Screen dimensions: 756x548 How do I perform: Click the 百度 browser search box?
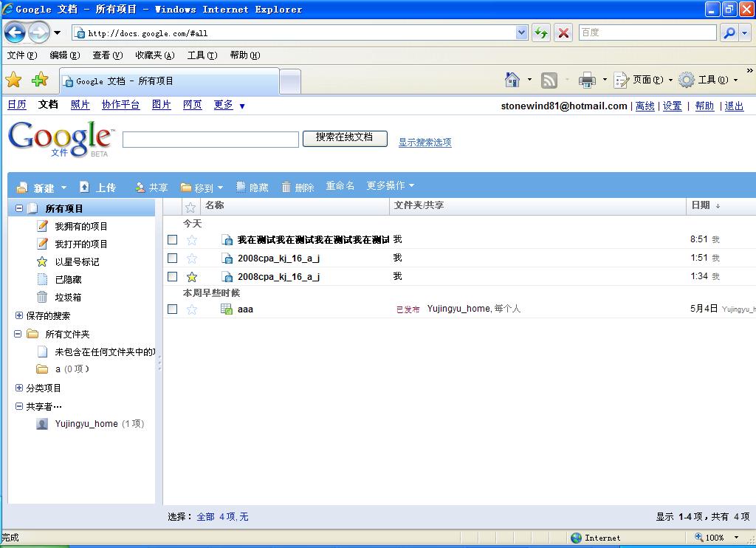click(647, 32)
